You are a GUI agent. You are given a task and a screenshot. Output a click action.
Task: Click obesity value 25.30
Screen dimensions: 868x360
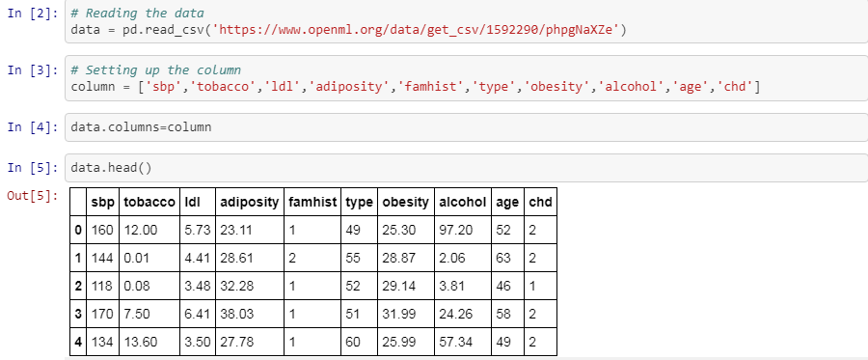399,230
